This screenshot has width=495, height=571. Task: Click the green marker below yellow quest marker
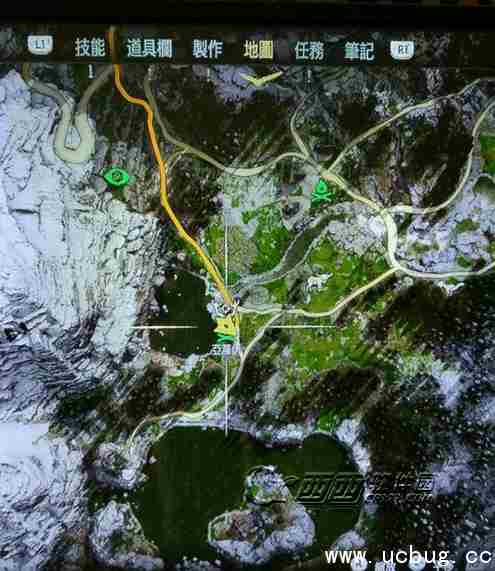(223, 338)
